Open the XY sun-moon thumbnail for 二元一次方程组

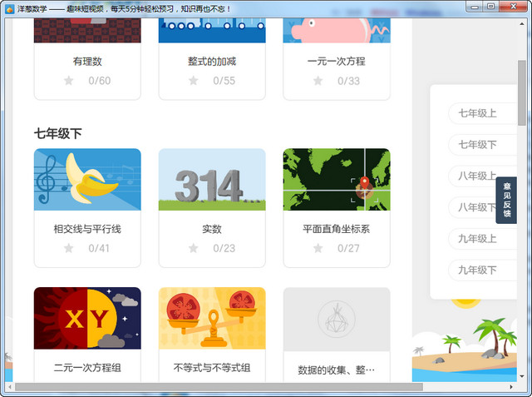tap(87, 318)
